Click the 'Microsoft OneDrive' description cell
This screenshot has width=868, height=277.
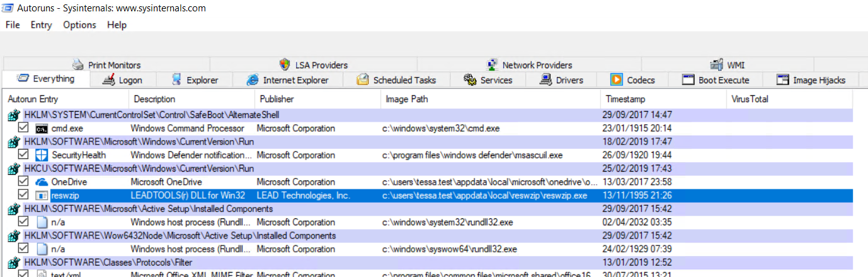167,182
